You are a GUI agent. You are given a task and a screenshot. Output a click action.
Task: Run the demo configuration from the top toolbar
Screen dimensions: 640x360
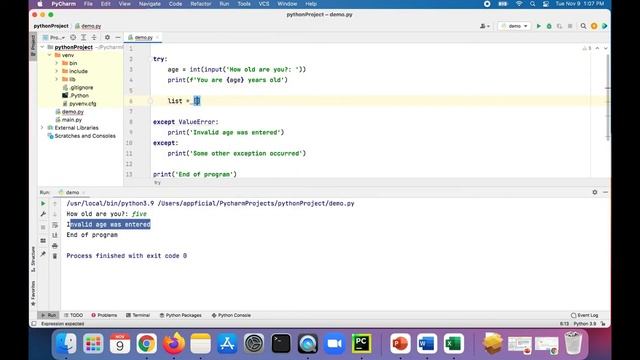[538, 26]
